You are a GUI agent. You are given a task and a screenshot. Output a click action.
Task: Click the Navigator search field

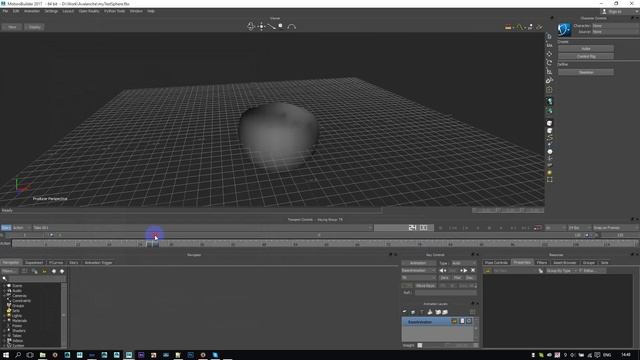click(x=36, y=278)
